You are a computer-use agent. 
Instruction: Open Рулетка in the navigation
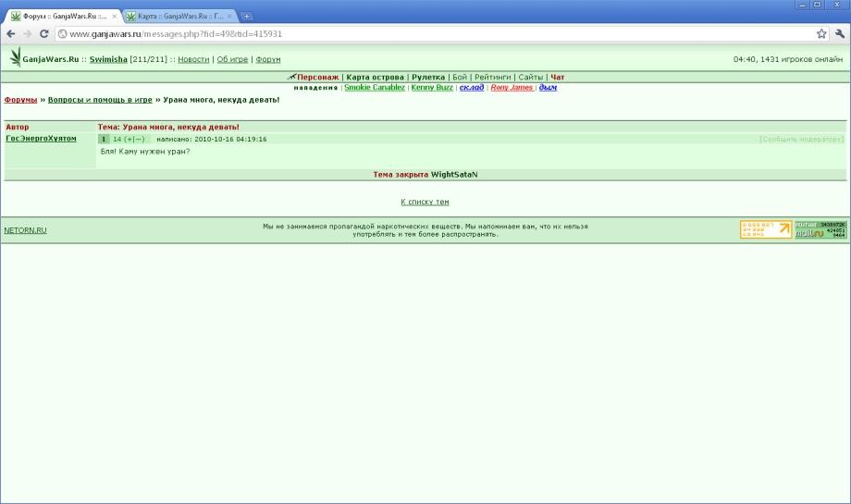[428, 77]
